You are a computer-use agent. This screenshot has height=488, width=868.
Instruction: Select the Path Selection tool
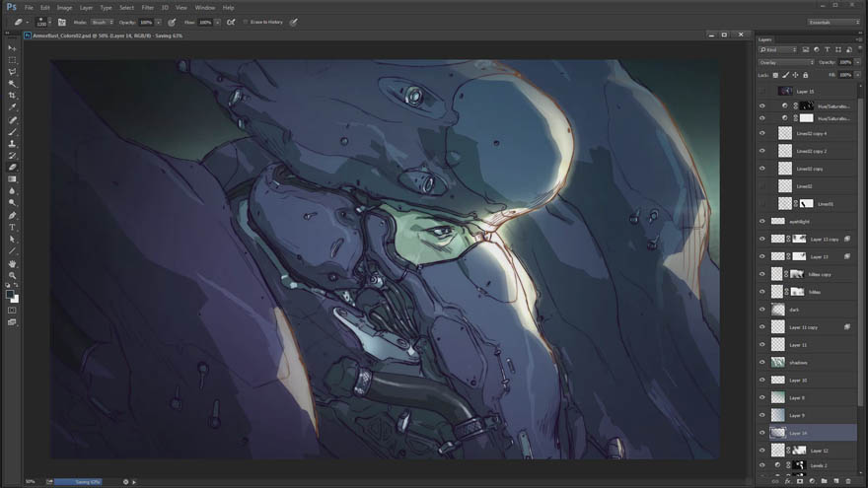[x=12, y=239]
